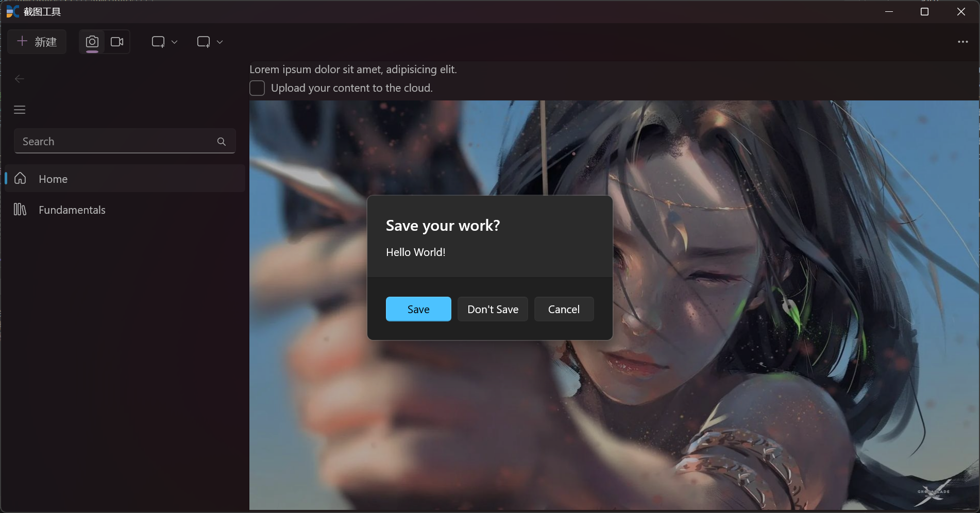Click the second snip shape rectangle icon

204,42
